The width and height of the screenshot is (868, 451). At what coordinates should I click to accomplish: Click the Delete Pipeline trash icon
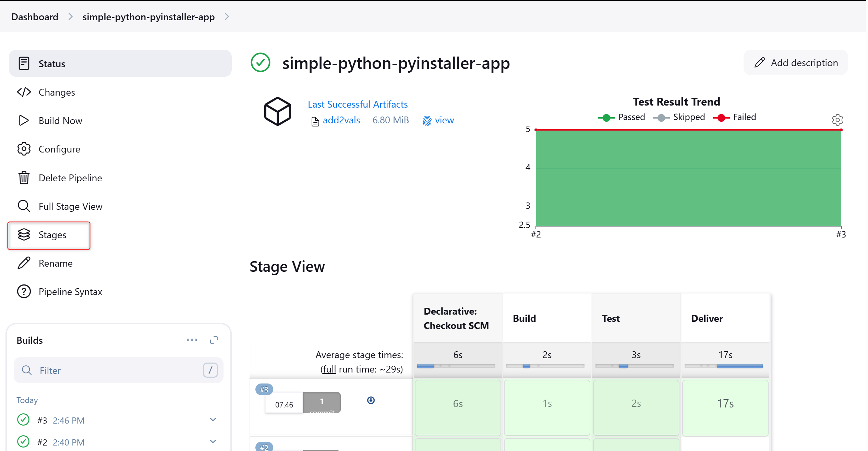[x=24, y=178]
